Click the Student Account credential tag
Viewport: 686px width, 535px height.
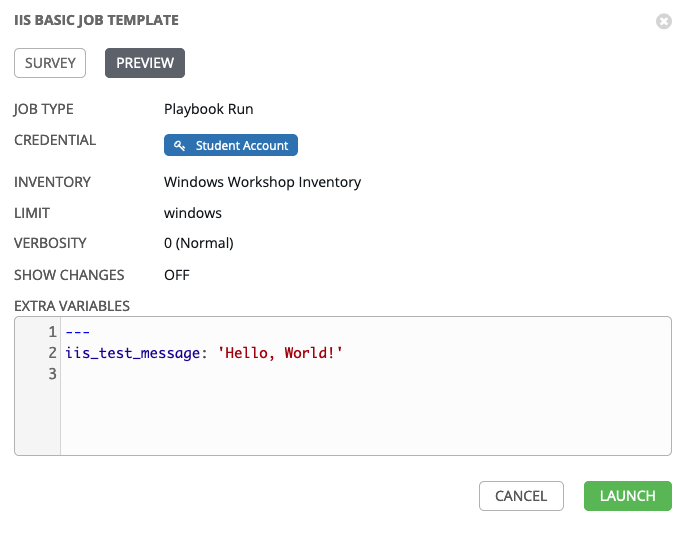pyautogui.click(x=231, y=146)
